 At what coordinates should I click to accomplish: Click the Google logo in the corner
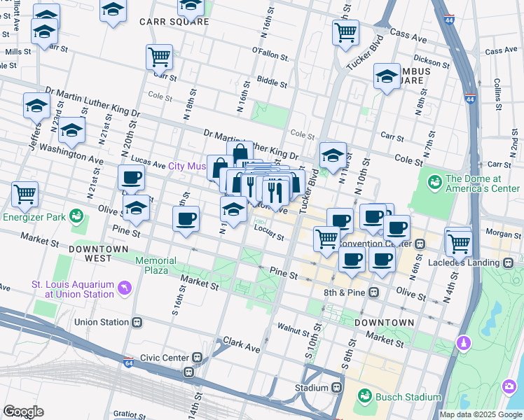[x=23, y=412]
